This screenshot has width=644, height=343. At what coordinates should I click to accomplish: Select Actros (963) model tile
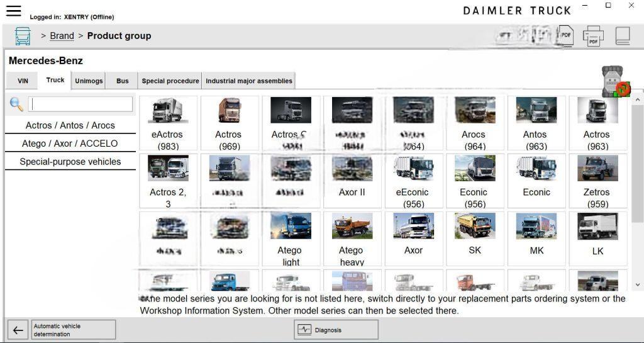pyautogui.click(x=597, y=123)
